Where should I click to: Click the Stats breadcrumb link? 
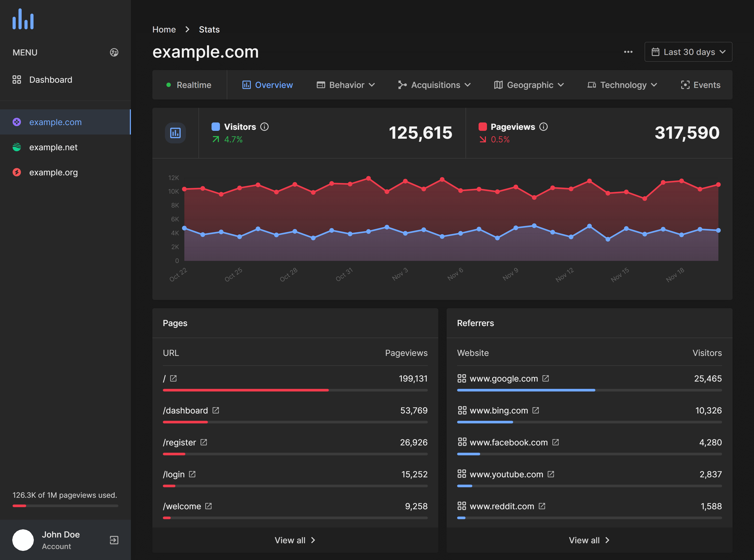point(209,30)
